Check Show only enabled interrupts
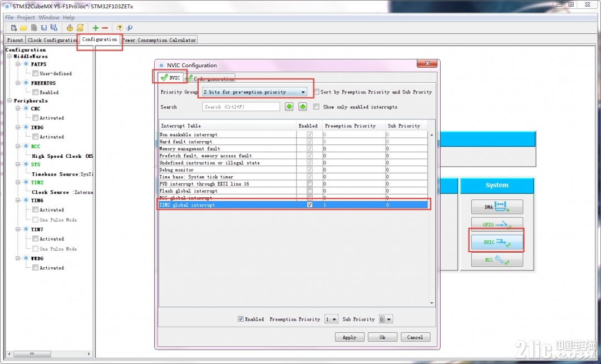 coord(316,107)
